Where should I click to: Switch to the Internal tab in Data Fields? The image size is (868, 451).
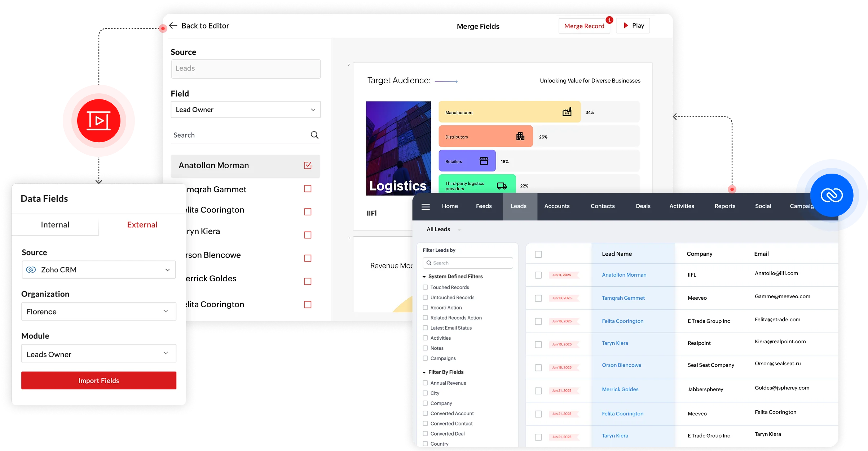55,224
